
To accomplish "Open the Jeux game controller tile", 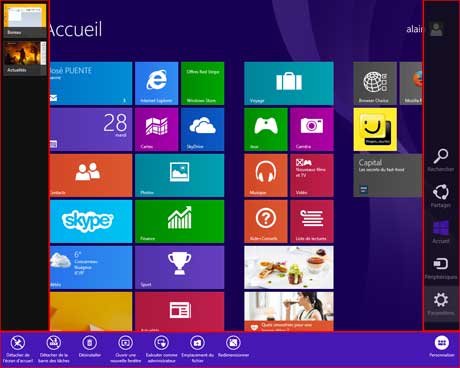I will click(x=266, y=129).
